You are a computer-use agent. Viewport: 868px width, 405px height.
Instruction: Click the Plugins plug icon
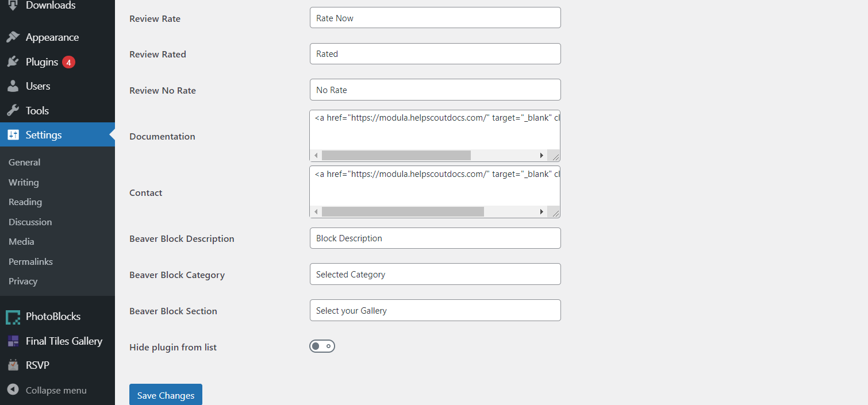coord(13,62)
